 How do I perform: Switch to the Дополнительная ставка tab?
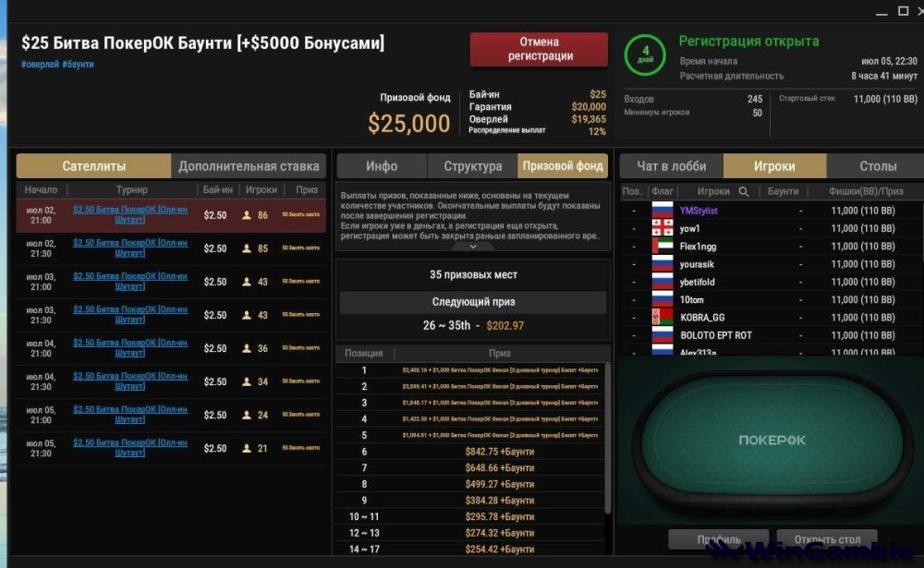(249, 166)
